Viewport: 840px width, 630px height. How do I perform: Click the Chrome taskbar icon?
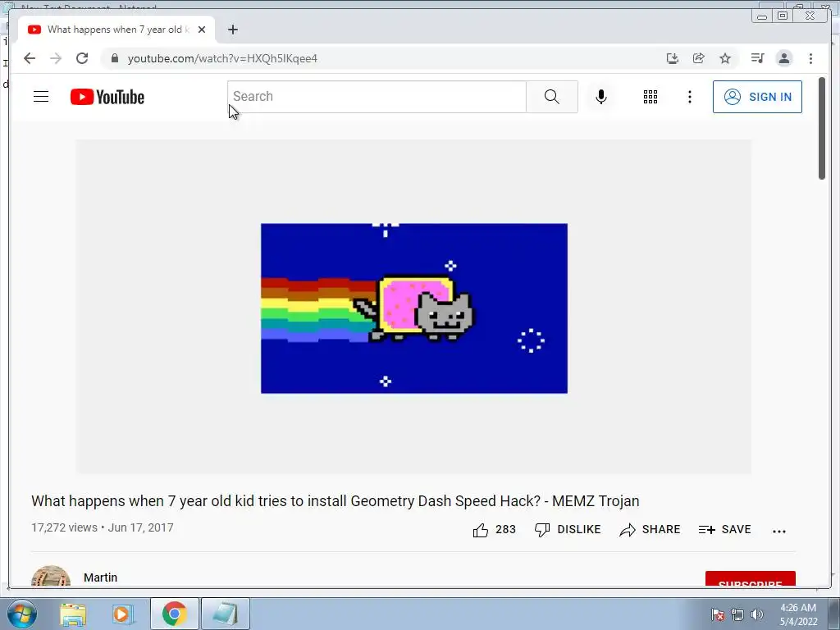174,614
